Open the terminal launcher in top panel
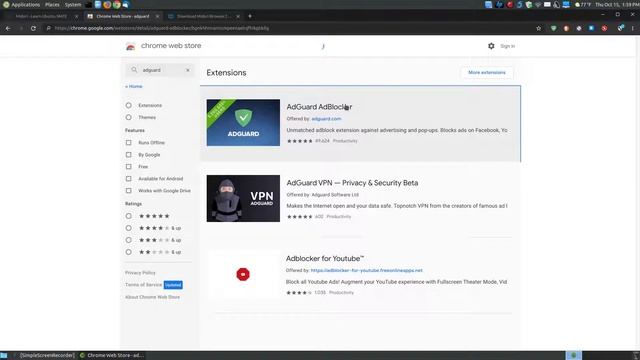This screenshot has height=360, width=640. tap(89, 4)
